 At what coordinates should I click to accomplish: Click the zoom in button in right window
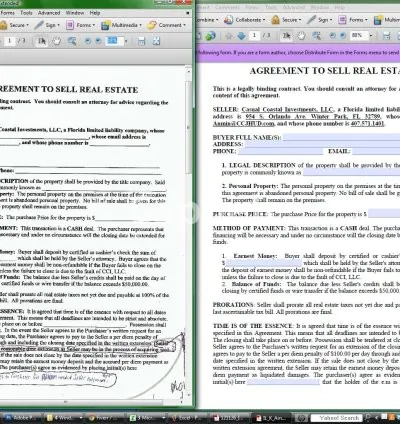tap(343, 36)
